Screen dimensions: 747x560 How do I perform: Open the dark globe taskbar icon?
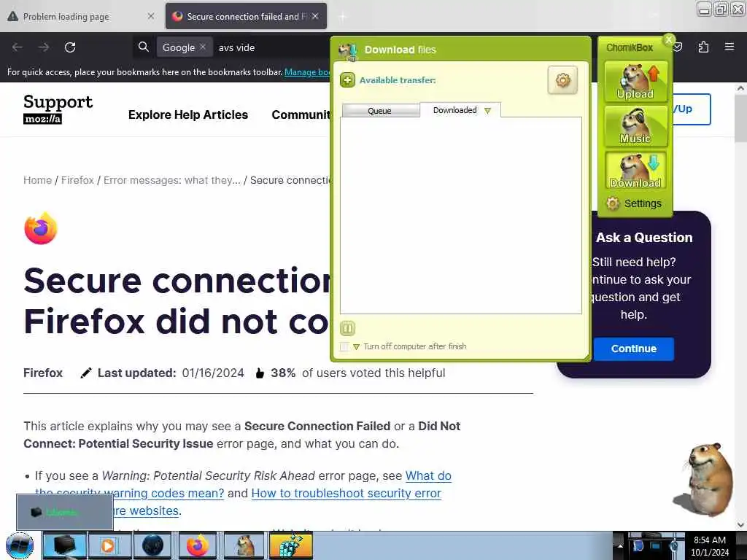tap(152, 545)
